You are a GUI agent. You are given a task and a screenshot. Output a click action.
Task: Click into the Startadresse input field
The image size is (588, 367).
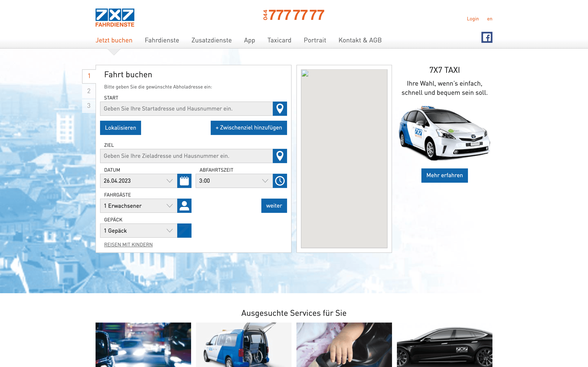pos(186,108)
